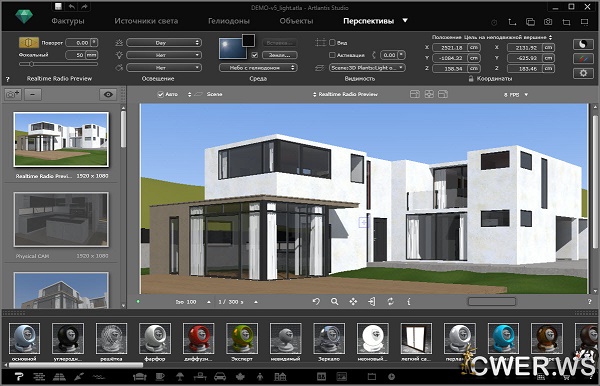Open the neon lighting Нет dropdown

coord(164,68)
